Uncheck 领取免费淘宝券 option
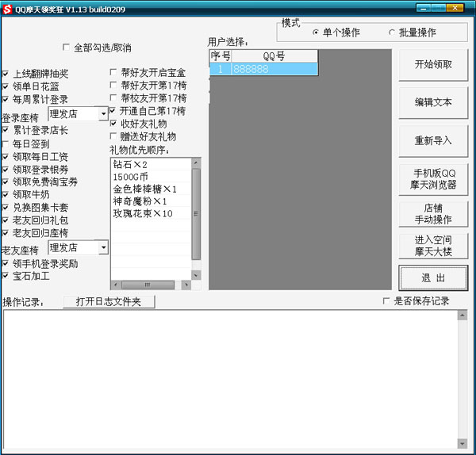The height and width of the screenshot is (455, 476). [6, 182]
